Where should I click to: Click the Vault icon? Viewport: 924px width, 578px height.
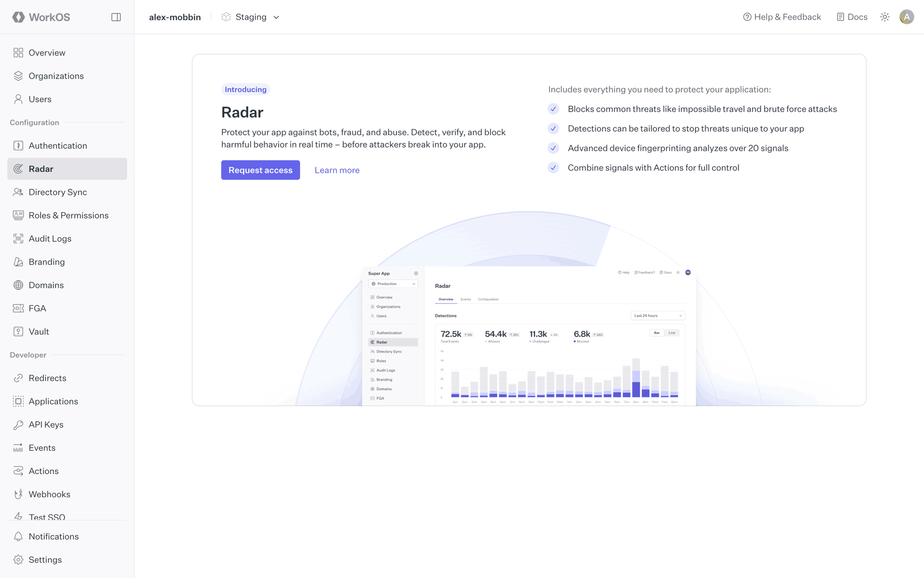coord(18,331)
